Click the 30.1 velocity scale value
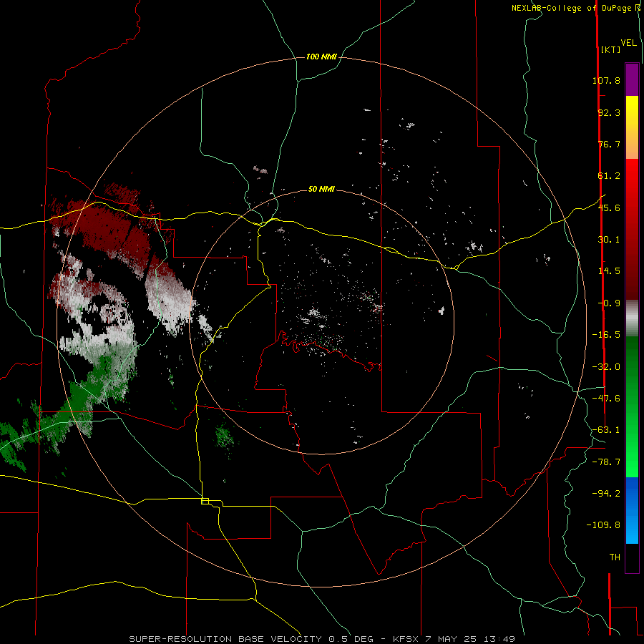Image resolution: width=644 pixels, height=644 pixels. pos(609,240)
